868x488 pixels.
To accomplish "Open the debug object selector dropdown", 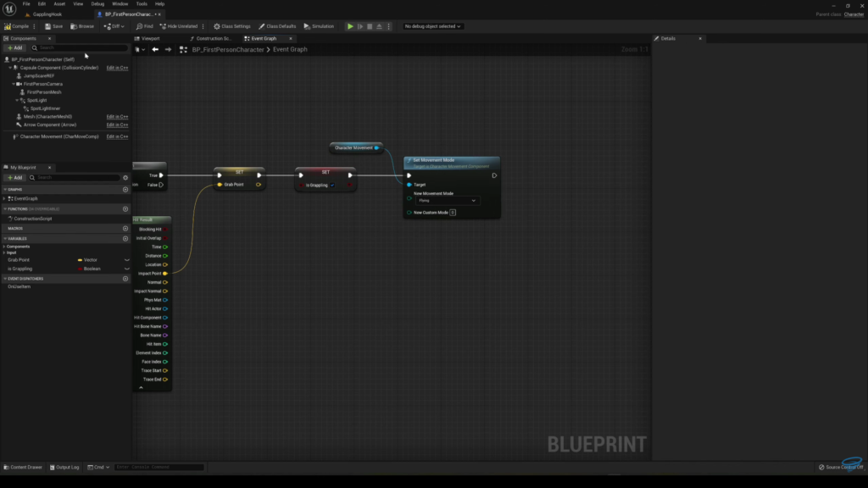I will pos(432,26).
